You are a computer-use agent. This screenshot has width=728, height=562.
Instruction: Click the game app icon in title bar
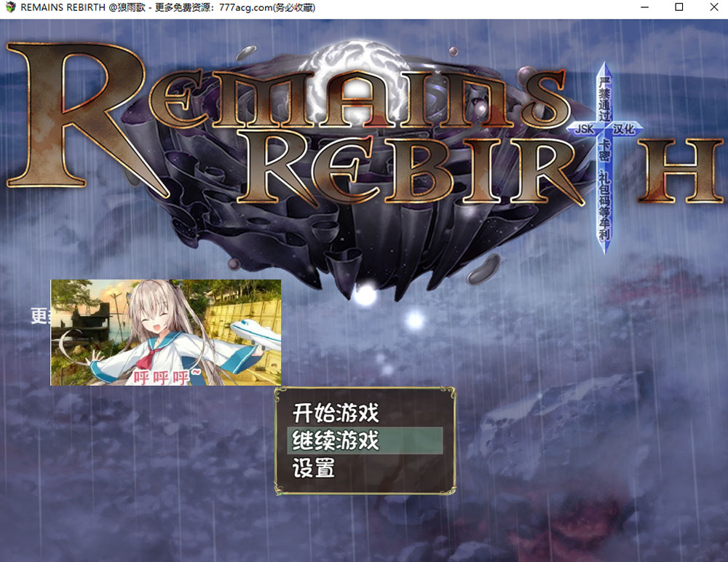coord(10,7)
